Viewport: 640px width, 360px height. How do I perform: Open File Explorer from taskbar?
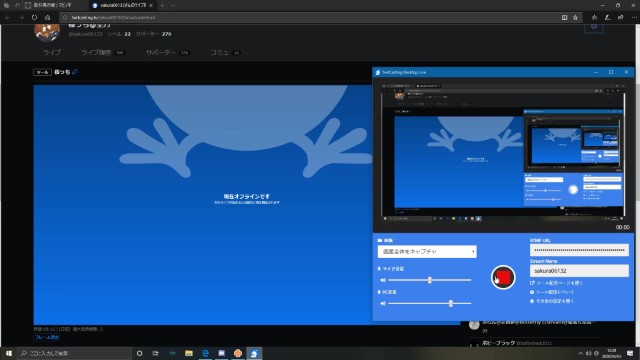pyautogui.click(x=189, y=353)
